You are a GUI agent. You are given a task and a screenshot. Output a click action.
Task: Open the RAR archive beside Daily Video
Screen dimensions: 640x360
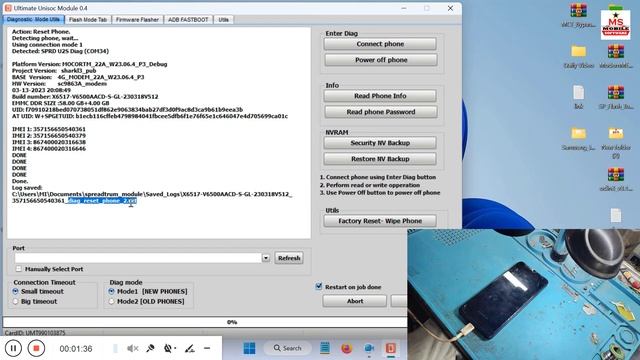click(616, 56)
